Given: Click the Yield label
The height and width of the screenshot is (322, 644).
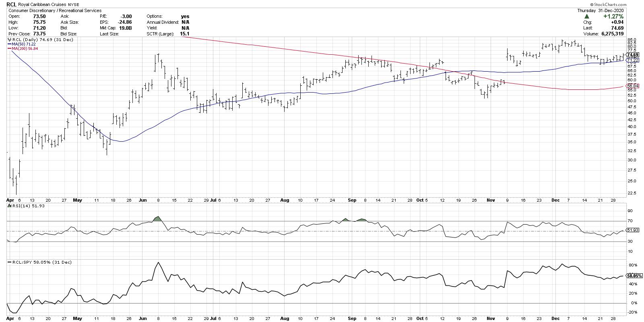Looking at the screenshot, I should [x=152, y=28].
